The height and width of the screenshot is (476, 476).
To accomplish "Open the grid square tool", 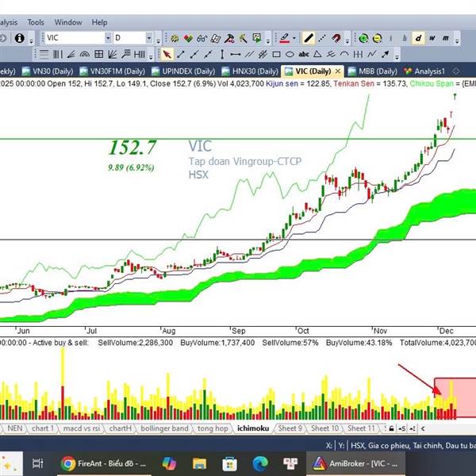I will pos(98,54).
